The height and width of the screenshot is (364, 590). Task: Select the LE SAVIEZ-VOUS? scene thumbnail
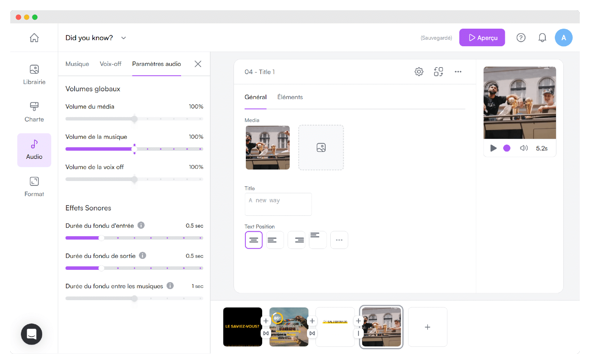click(x=243, y=327)
